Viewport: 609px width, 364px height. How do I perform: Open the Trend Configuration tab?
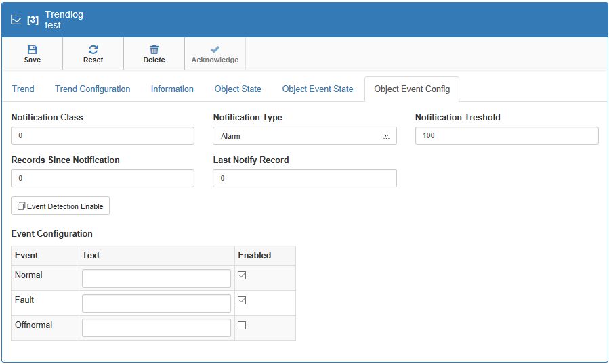[x=92, y=89]
